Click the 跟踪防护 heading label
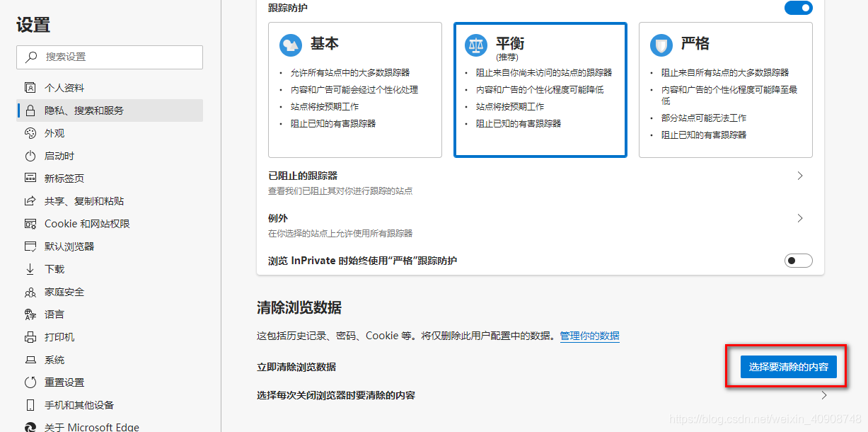868x432 pixels. pyautogui.click(x=288, y=8)
